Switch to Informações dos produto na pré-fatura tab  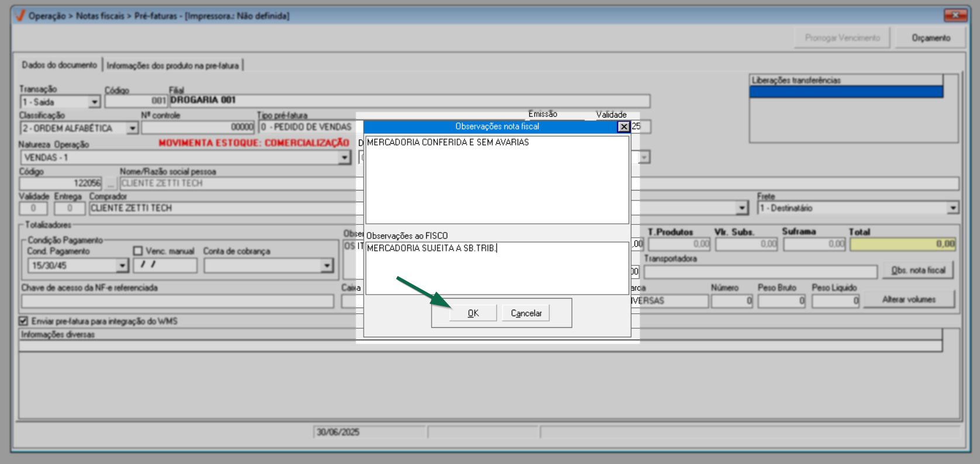click(172, 65)
